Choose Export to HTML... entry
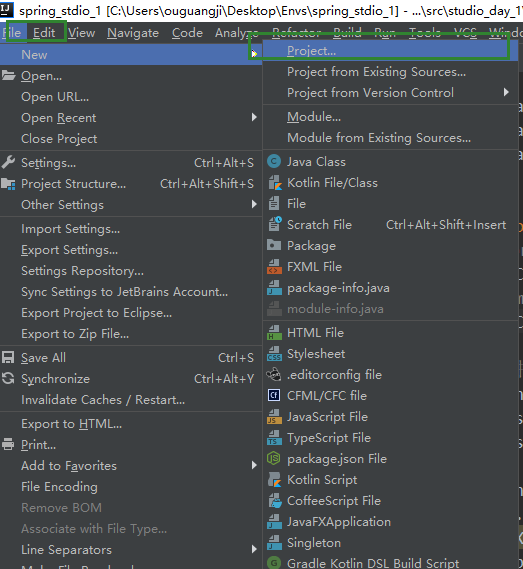The width and height of the screenshot is (523, 569). [x=131, y=424]
